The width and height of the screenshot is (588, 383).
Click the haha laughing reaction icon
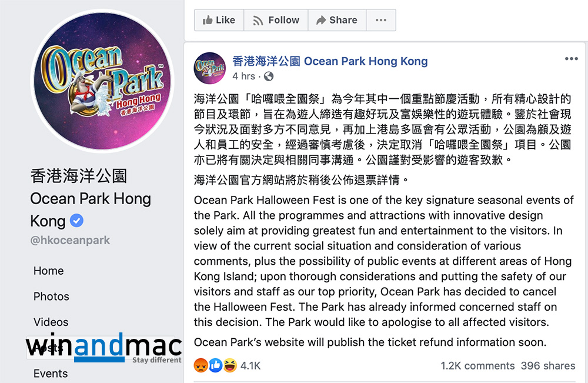click(229, 365)
